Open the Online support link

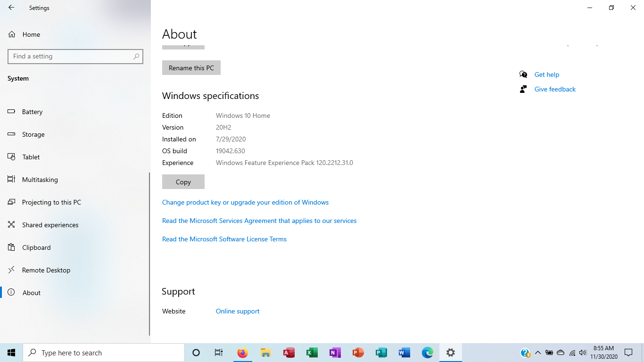(x=237, y=311)
